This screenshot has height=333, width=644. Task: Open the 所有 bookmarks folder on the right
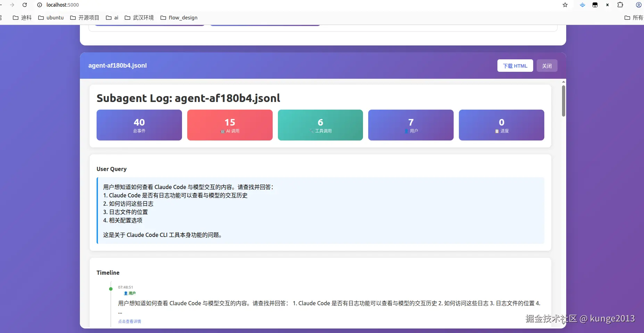pos(634,17)
